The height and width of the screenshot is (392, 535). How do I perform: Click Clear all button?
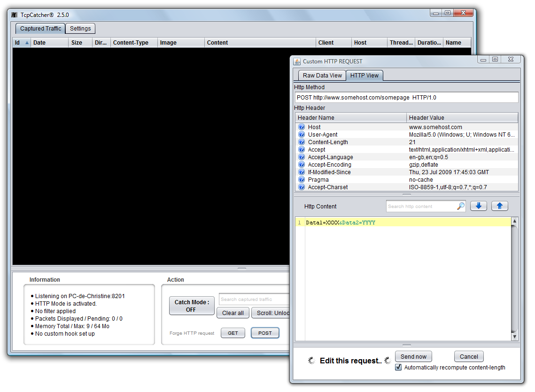pyautogui.click(x=233, y=313)
